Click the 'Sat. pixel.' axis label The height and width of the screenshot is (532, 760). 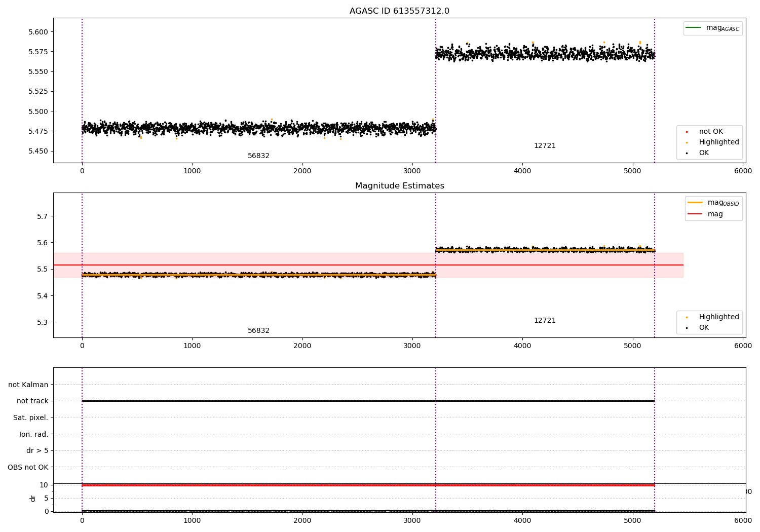tap(31, 417)
